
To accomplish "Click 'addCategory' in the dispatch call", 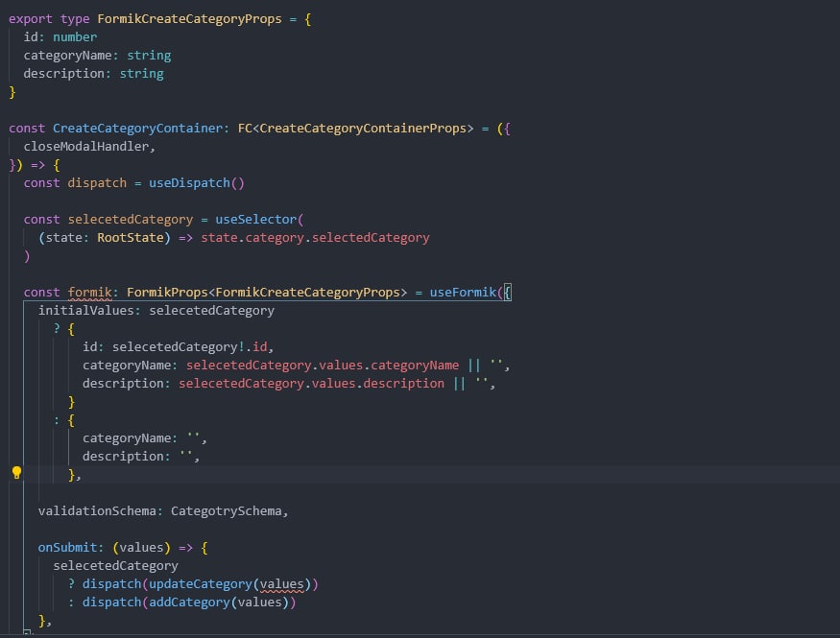I will tap(189, 603).
